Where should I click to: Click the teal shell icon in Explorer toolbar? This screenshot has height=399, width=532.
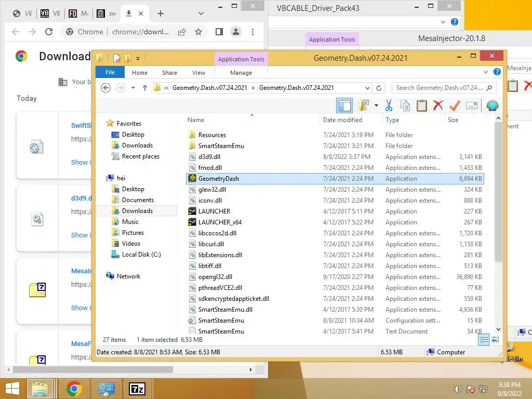click(x=492, y=105)
